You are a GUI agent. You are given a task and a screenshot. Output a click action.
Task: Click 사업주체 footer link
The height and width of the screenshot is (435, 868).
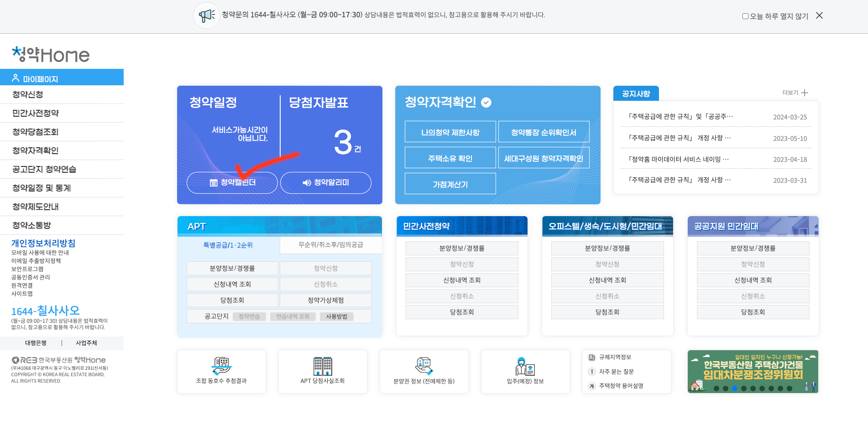click(x=86, y=343)
